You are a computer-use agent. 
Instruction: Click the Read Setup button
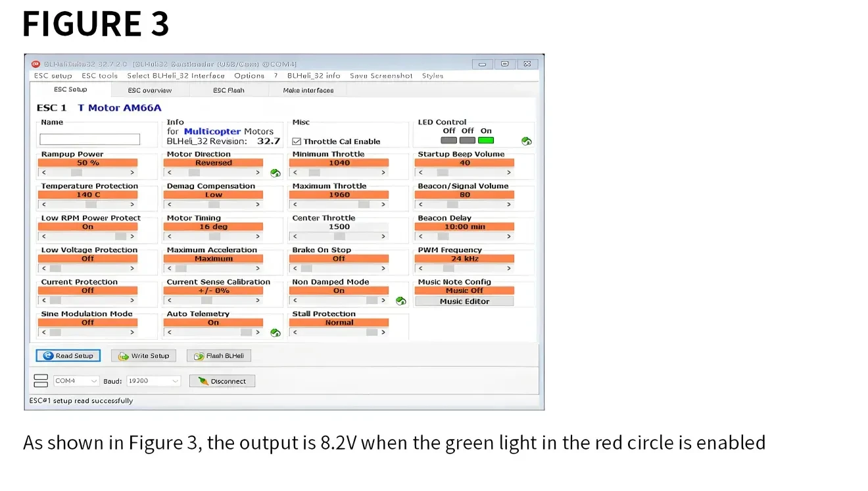click(68, 355)
